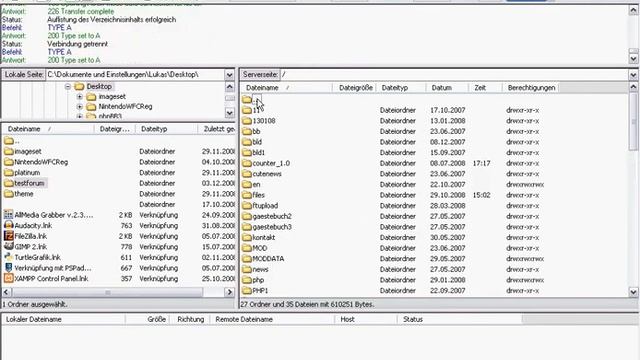Click the testforum folder icon
This screenshot has width=640, height=360.
(x=9, y=183)
